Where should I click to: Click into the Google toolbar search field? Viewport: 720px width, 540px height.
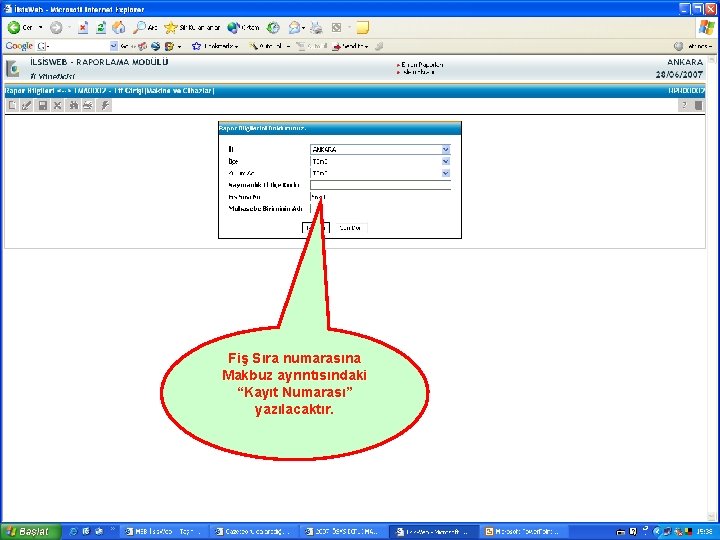[x=73, y=46]
